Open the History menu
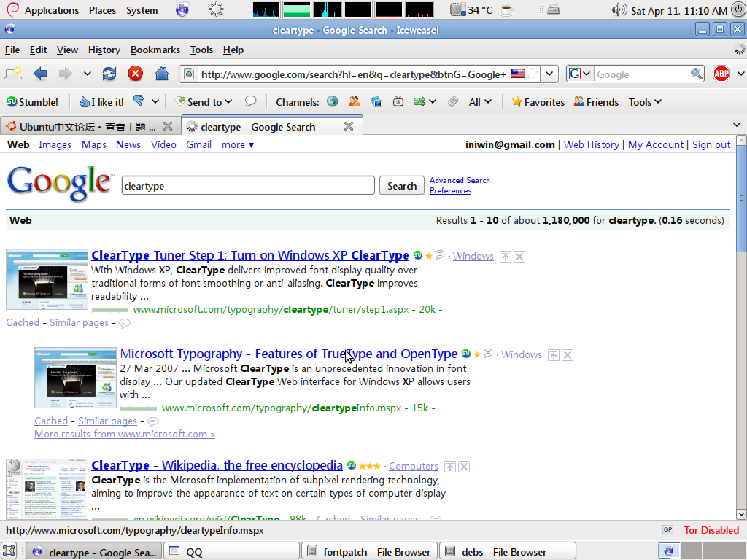 (104, 50)
